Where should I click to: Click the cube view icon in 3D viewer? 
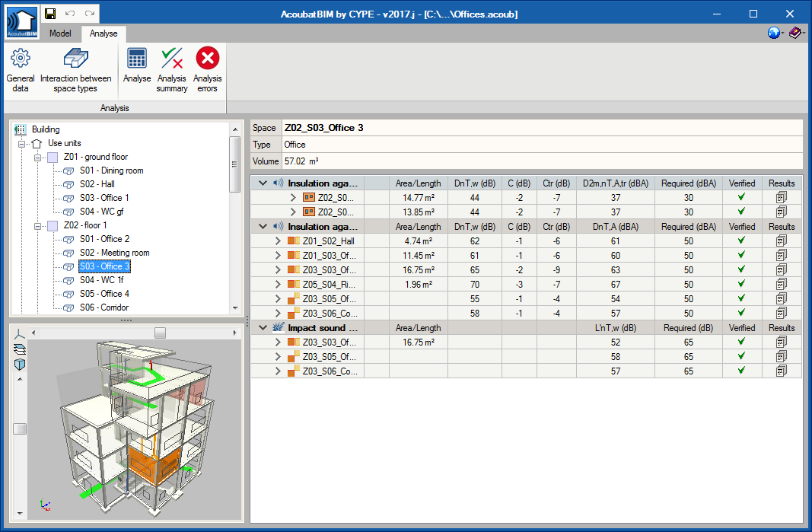(x=20, y=365)
